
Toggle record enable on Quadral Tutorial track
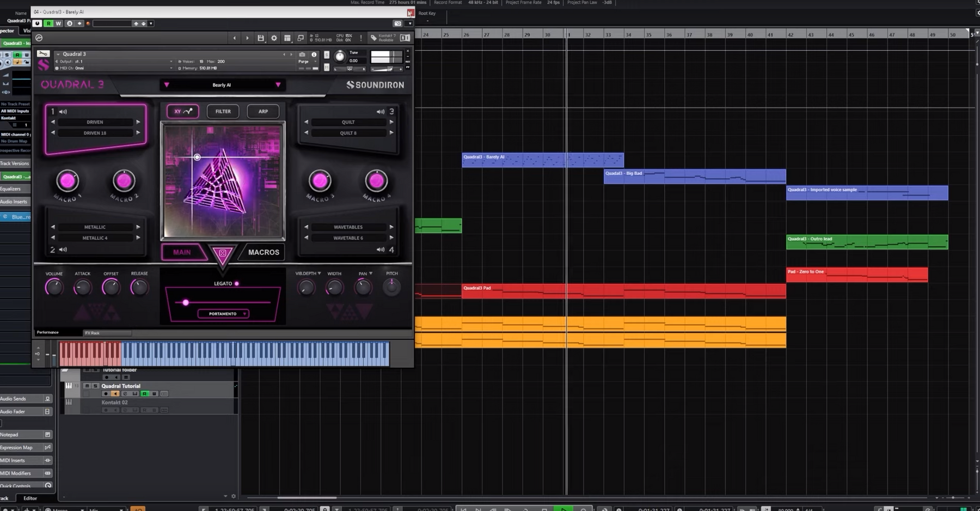(x=106, y=393)
